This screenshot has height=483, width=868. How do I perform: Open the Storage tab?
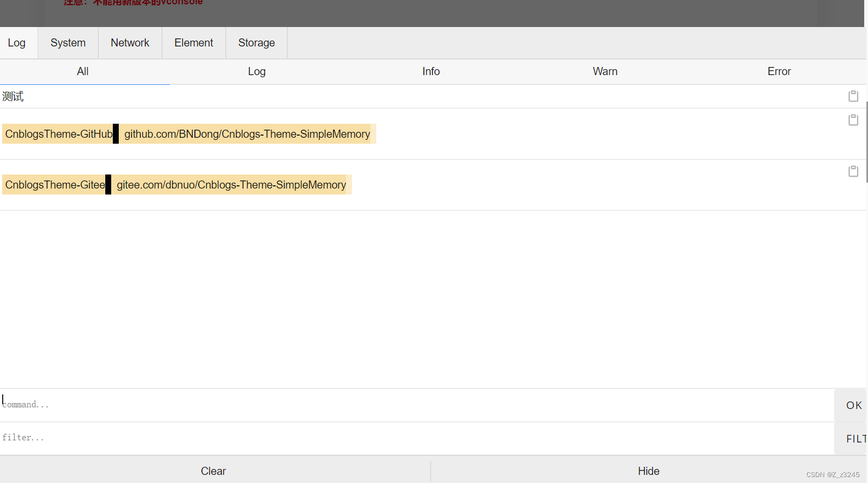pyautogui.click(x=256, y=43)
